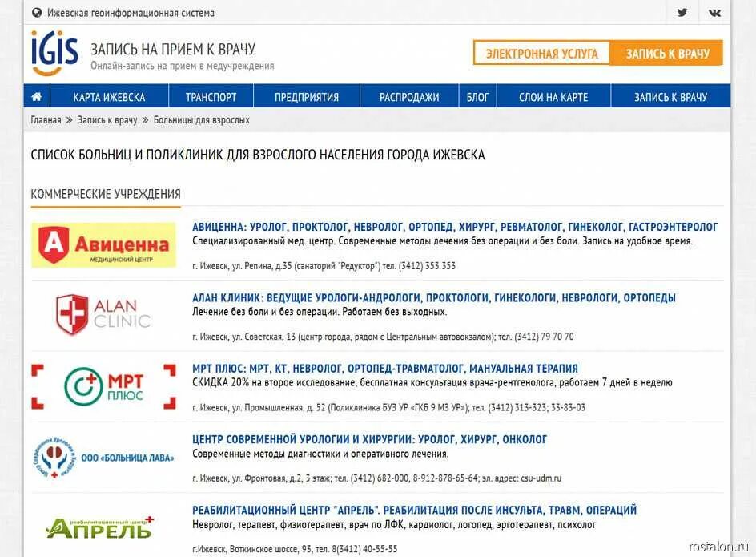The image size is (756, 557).
Task: Open Распродажи menu item
Action: [x=409, y=96]
